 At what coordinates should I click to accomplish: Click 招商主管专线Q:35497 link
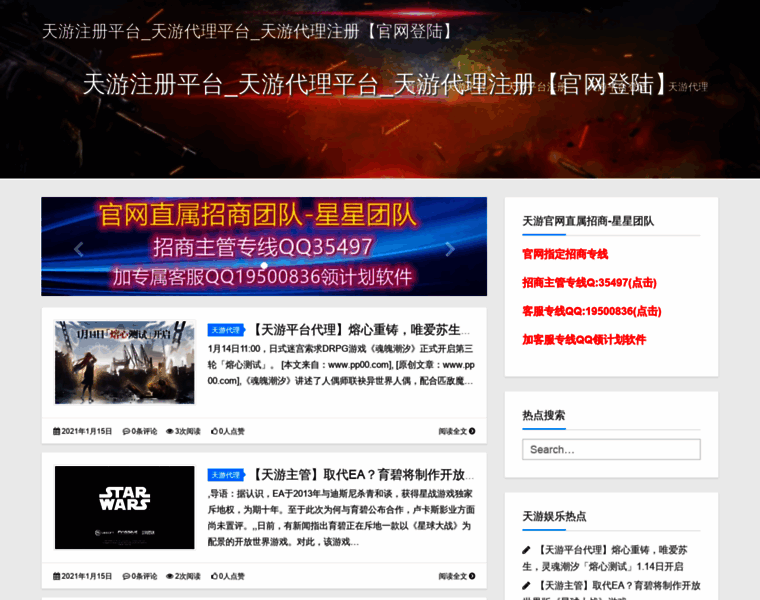click(x=589, y=283)
